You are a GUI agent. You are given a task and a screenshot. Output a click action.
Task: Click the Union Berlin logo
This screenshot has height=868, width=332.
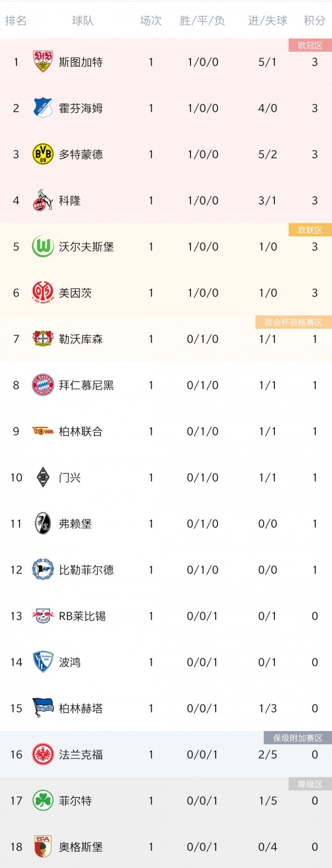(43, 431)
